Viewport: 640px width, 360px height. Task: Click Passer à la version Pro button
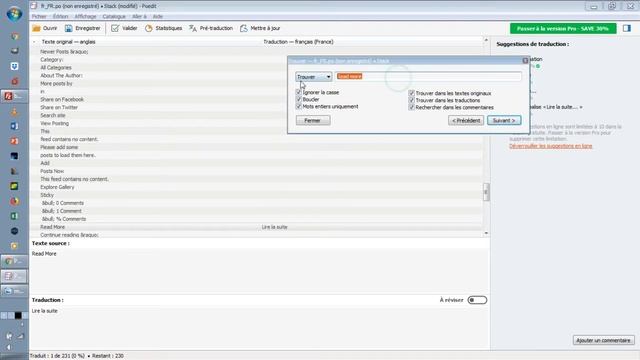[x=563, y=29]
